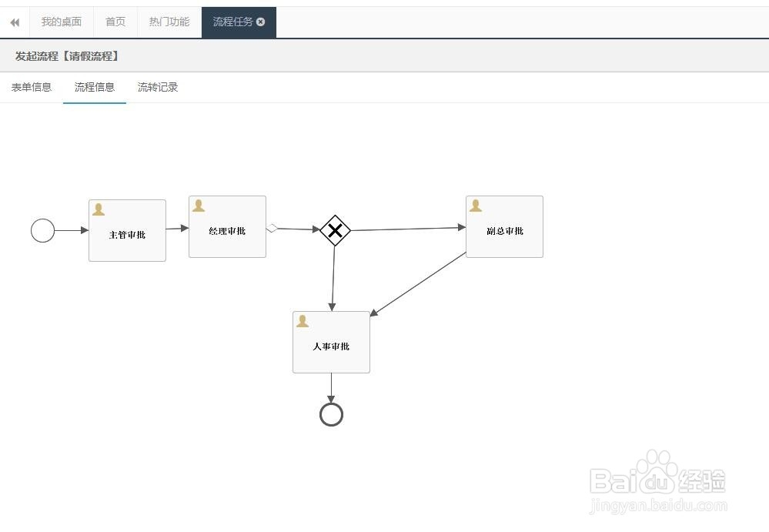Collapse the tab bar via double-arrow icon
This screenshot has height=532, width=769.
click(13, 22)
